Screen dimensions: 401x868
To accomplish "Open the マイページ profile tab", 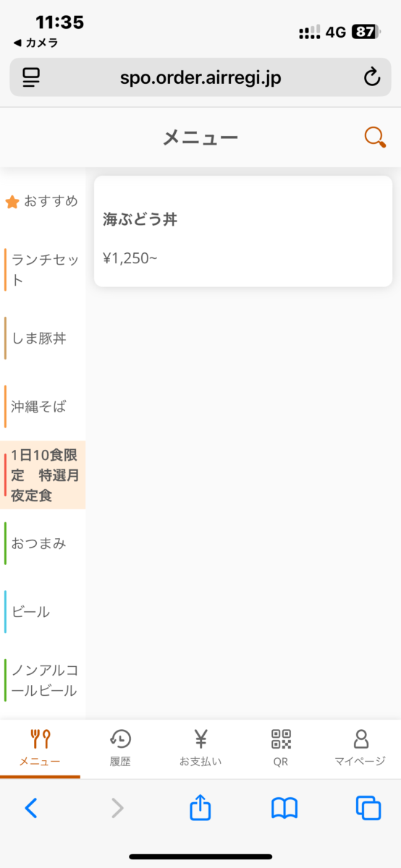I will pos(360,748).
